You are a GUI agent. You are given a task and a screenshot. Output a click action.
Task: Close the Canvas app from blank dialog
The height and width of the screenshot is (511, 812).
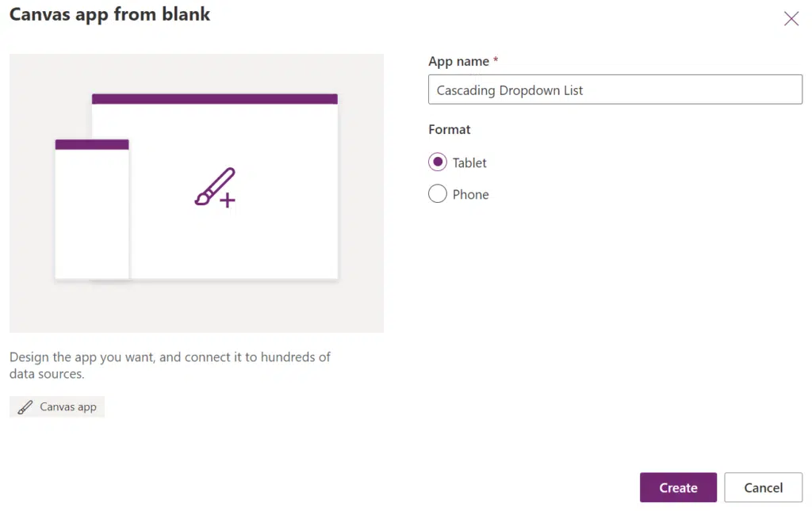791,19
